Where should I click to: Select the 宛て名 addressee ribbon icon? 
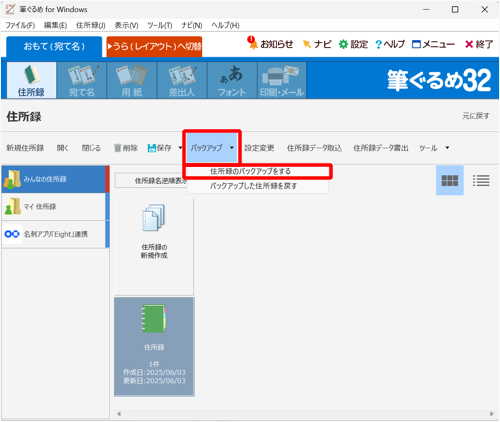pos(82,80)
